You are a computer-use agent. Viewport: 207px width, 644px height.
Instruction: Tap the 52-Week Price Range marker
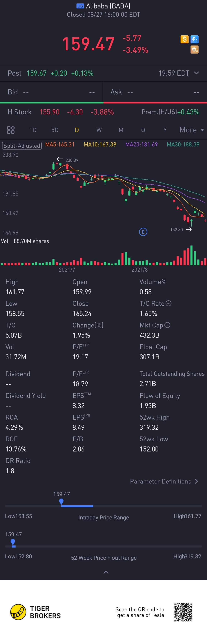click(x=13, y=542)
